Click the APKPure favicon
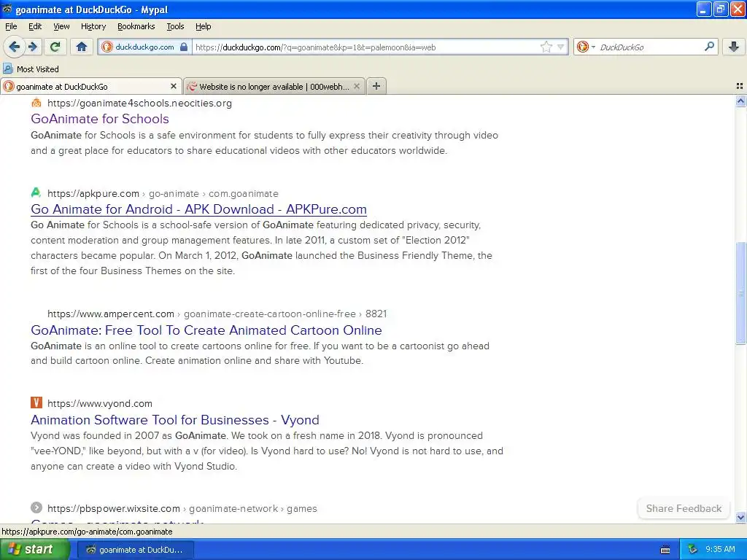Image resolution: width=747 pixels, height=560 pixels. pos(36,192)
